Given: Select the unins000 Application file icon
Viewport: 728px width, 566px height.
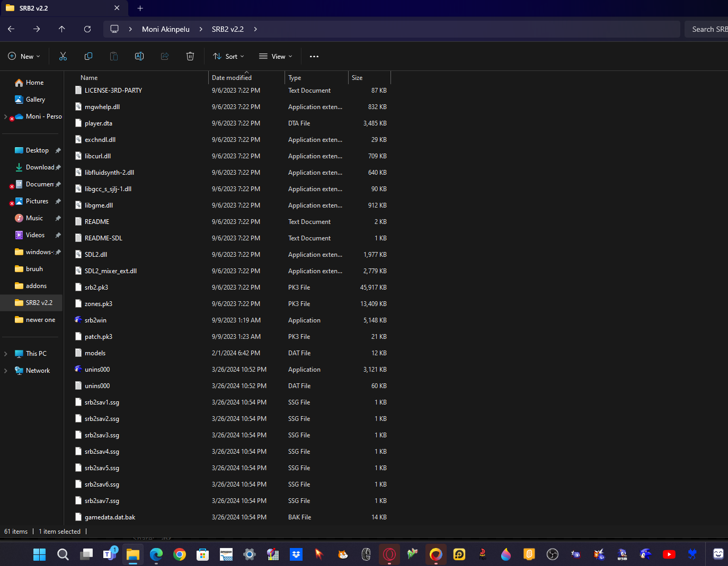Looking at the screenshot, I should 78,369.
